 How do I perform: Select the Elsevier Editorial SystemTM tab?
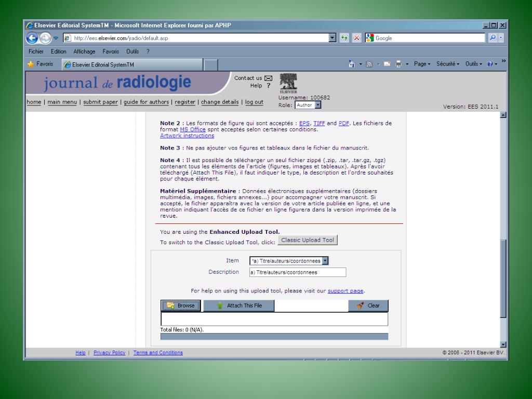[x=132, y=64]
